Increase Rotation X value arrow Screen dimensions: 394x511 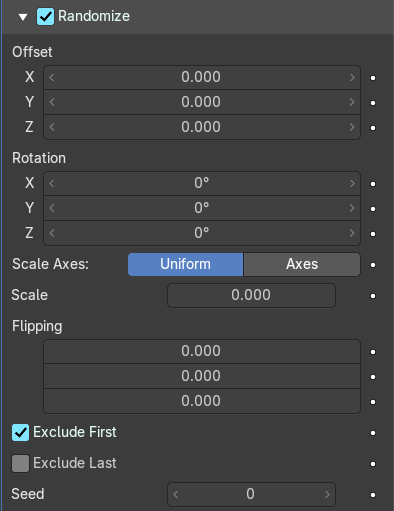(352, 183)
